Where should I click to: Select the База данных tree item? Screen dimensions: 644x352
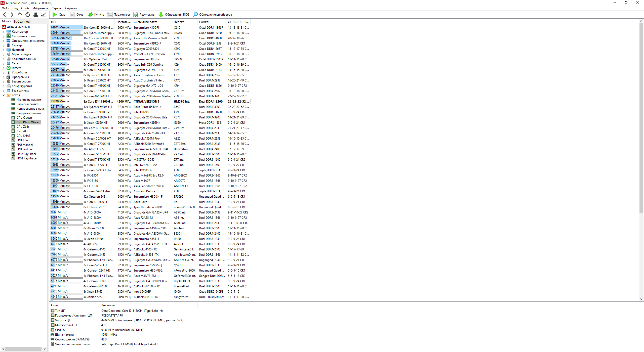tap(20, 91)
